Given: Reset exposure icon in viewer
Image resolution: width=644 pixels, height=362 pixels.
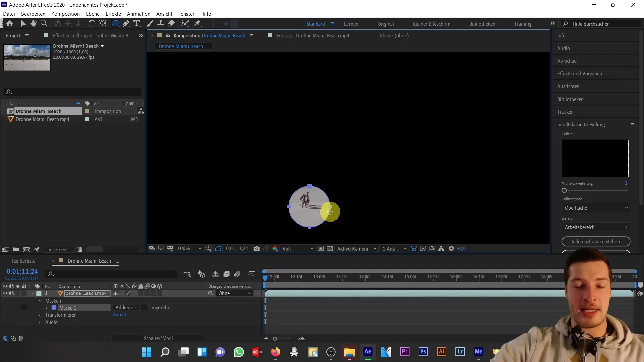Looking at the screenshot, I should tap(451, 248).
